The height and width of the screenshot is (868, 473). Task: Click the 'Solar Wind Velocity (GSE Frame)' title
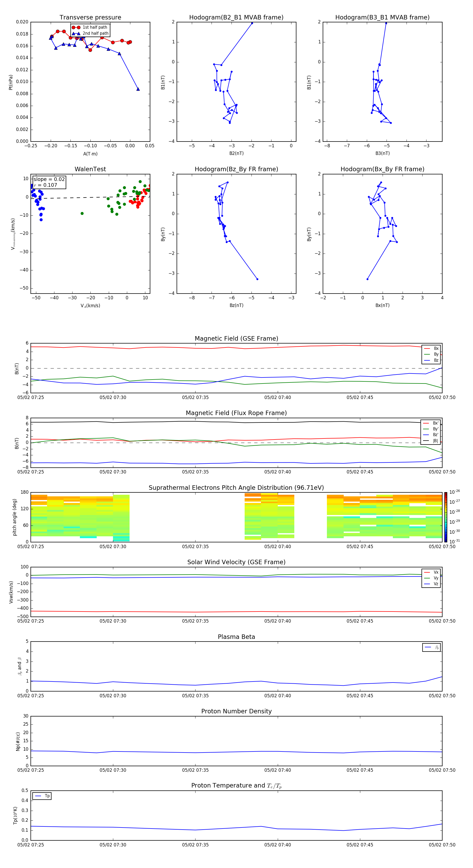coord(236,562)
